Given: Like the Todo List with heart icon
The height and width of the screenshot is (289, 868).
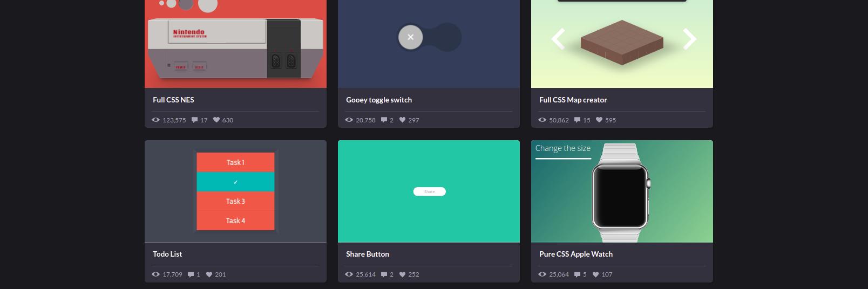Looking at the screenshot, I should pyautogui.click(x=209, y=274).
